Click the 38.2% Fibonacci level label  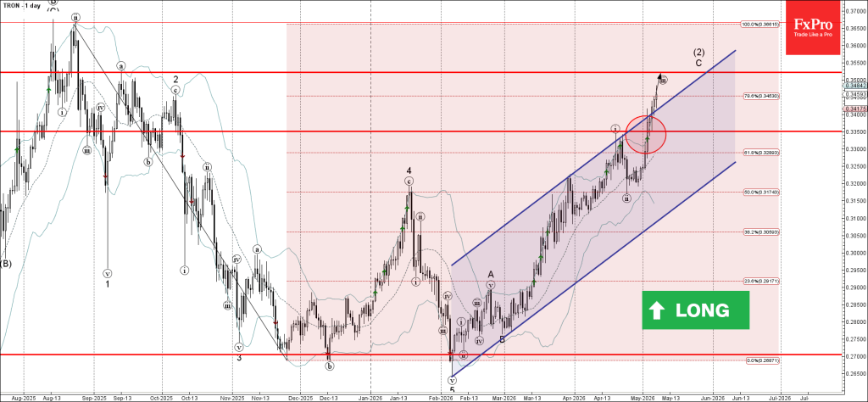pos(759,232)
